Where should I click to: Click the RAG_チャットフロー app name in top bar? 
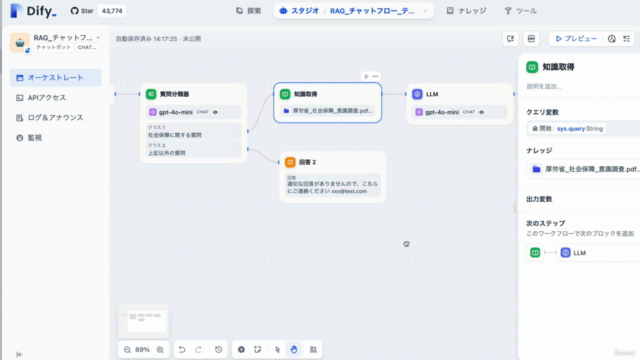pyautogui.click(x=372, y=11)
